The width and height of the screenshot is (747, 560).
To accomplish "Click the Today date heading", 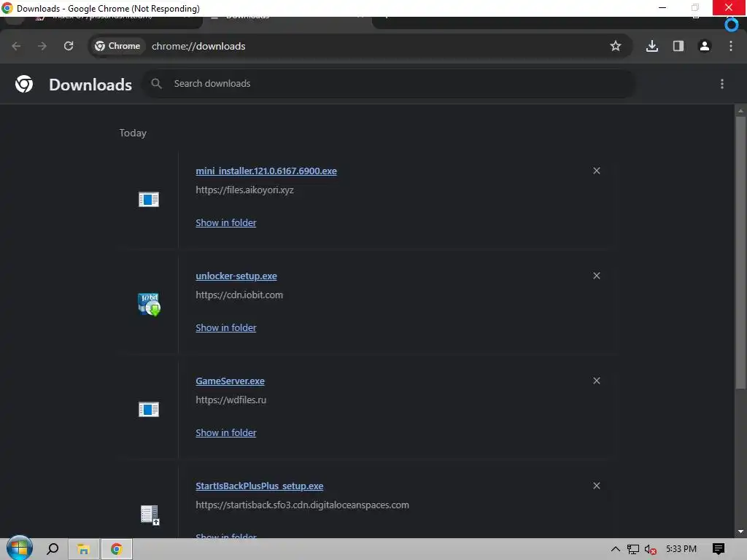I will click(x=133, y=133).
